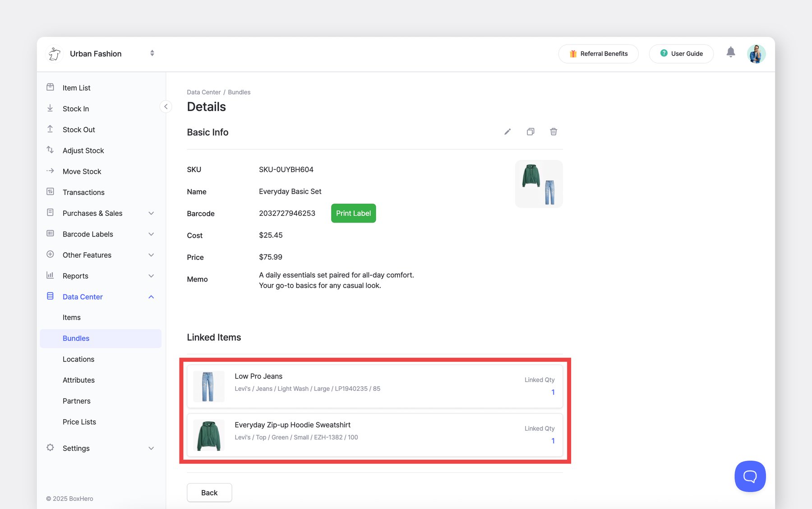This screenshot has width=812, height=509.
Task: Open the User Guide link
Action: pyautogui.click(x=681, y=54)
